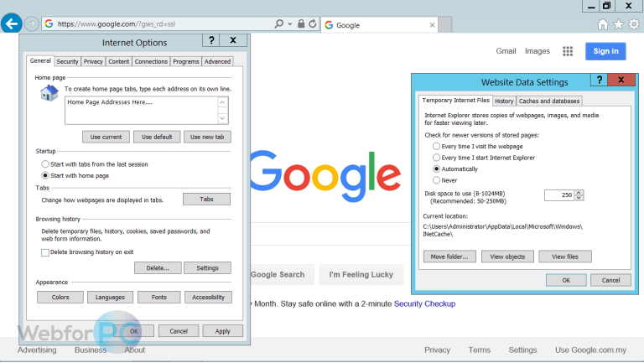This screenshot has width=644, height=363.
Task: Click the Website Data Settings help icon
Action: (x=600, y=80)
